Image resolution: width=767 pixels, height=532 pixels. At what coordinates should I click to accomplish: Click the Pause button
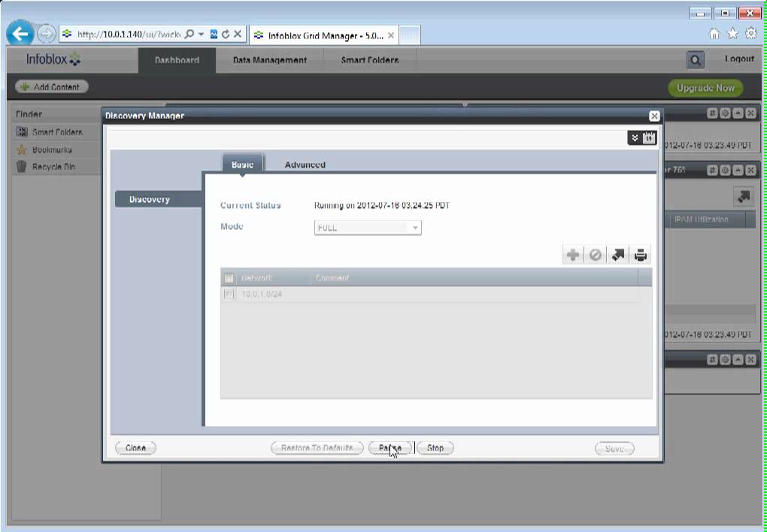pyautogui.click(x=390, y=448)
